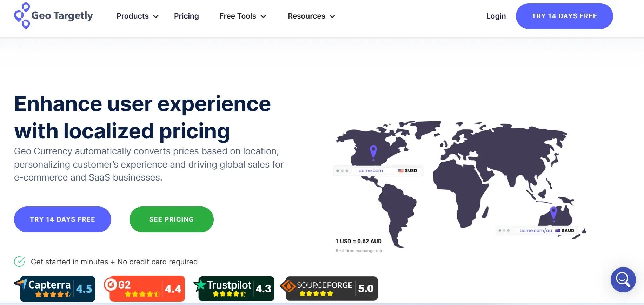Viewport: 644px width, 305px height.
Task: Expand the Resources dropdown chevron
Action: [332, 16]
